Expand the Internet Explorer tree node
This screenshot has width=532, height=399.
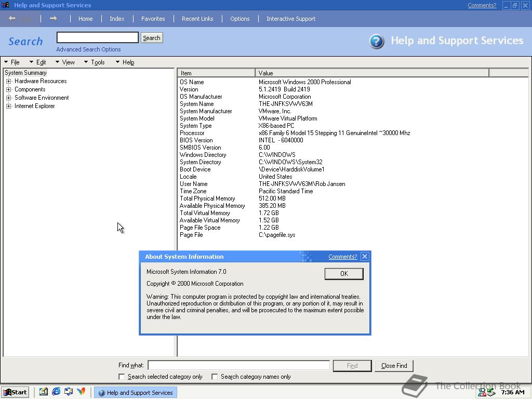pos(8,106)
